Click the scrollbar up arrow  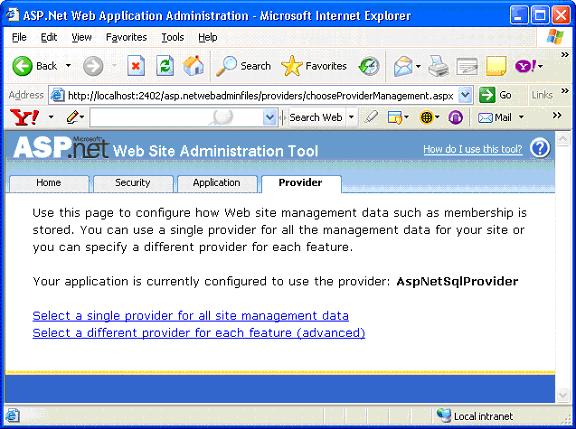click(x=563, y=139)
